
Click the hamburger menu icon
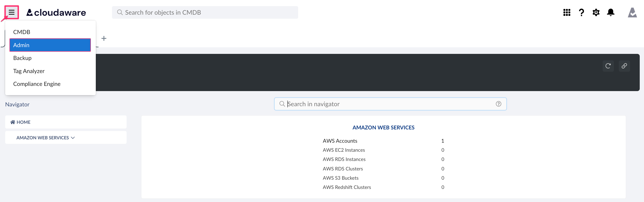tap(11, 12)
